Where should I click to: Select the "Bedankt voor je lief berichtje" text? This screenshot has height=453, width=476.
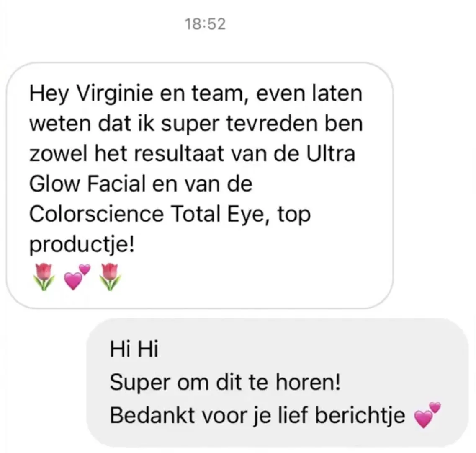point(257,416)
